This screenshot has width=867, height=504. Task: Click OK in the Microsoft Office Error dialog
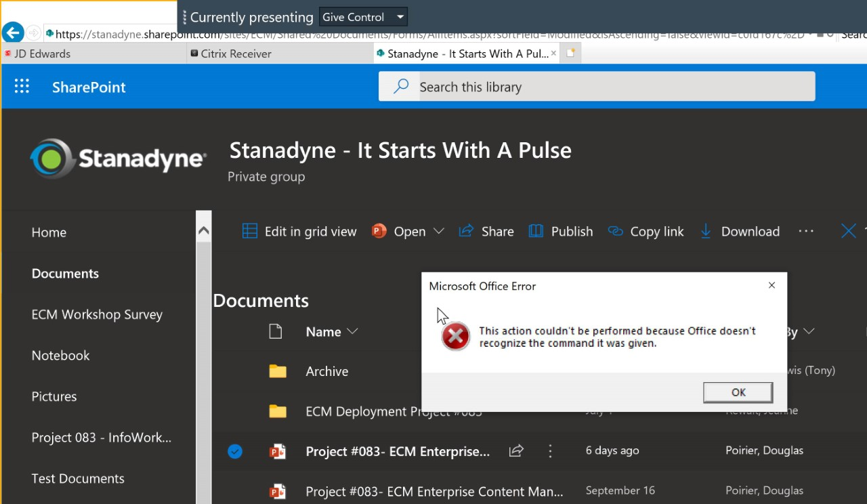point(738,392)
